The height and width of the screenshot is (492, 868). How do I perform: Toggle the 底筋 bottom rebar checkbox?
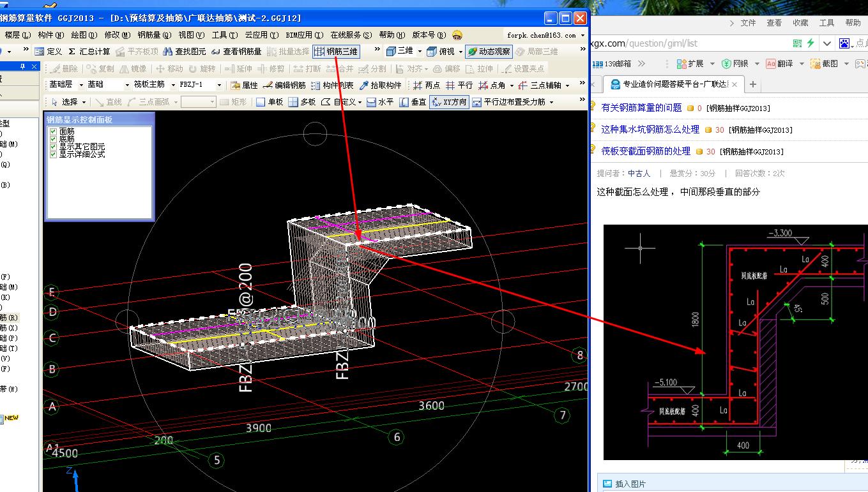[53, 139]
